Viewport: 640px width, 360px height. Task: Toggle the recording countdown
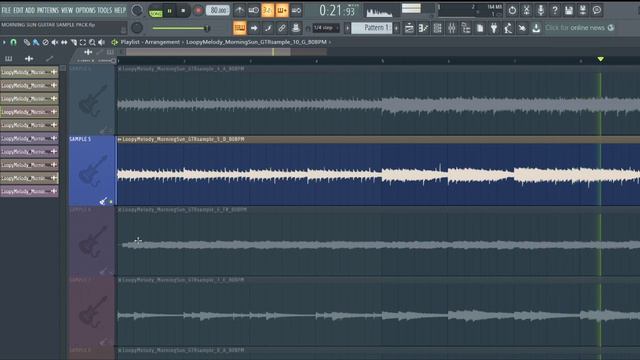(x=267, y=10)
